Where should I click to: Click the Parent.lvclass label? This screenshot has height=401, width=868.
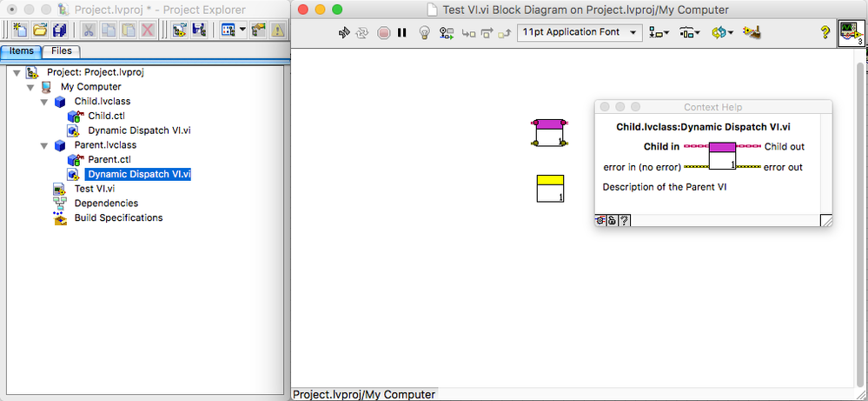click(x=105, y=145)
